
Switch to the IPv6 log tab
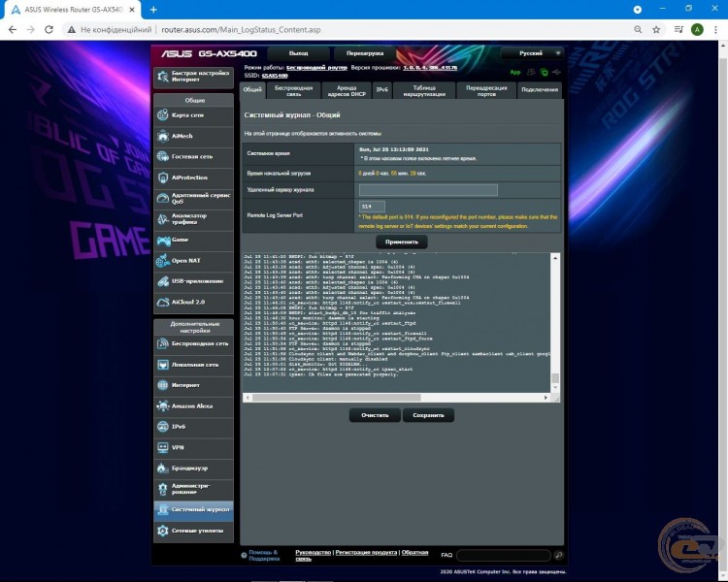[x=382, y=90]
